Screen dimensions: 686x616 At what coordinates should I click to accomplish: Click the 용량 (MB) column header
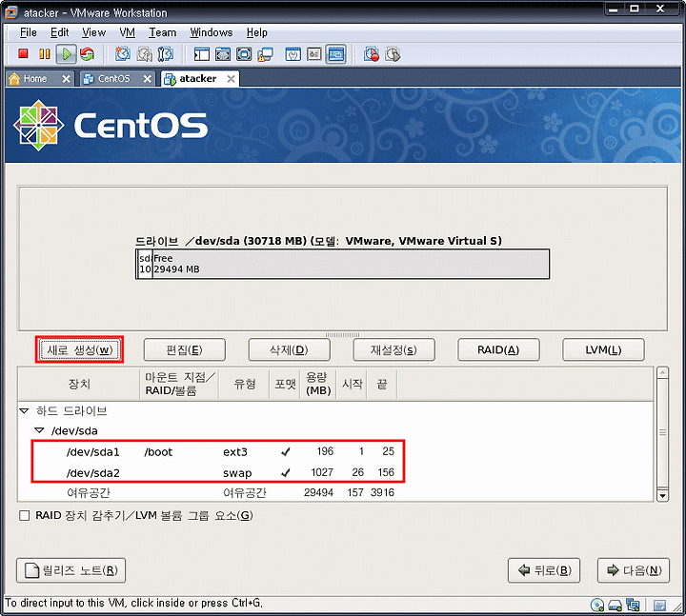pyautogui.click(x=318, y=384)
